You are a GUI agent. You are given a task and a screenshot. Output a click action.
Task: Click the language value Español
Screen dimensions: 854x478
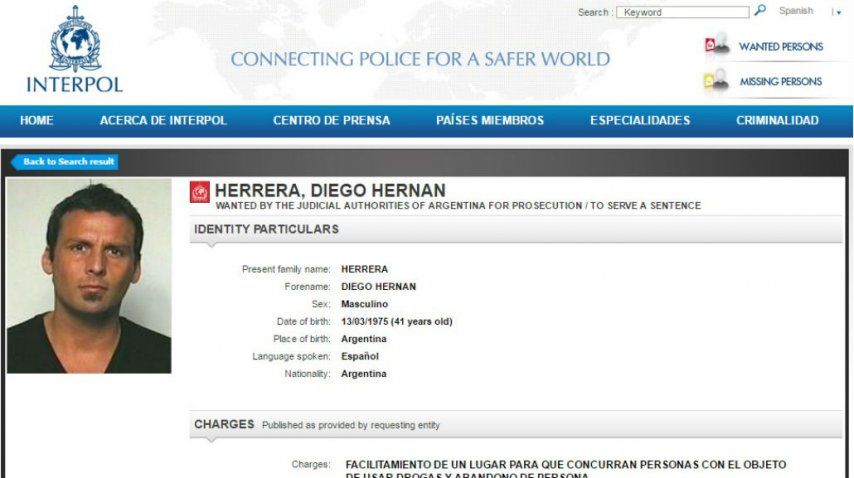(360, 356)
